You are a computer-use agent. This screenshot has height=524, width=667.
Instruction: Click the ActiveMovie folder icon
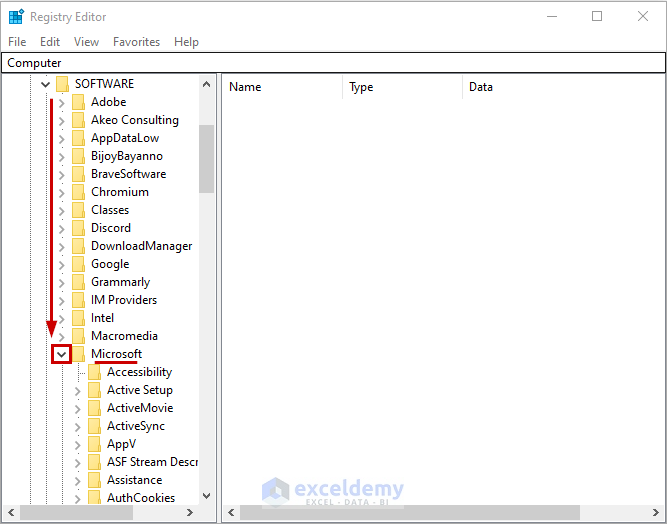point(94,408)
